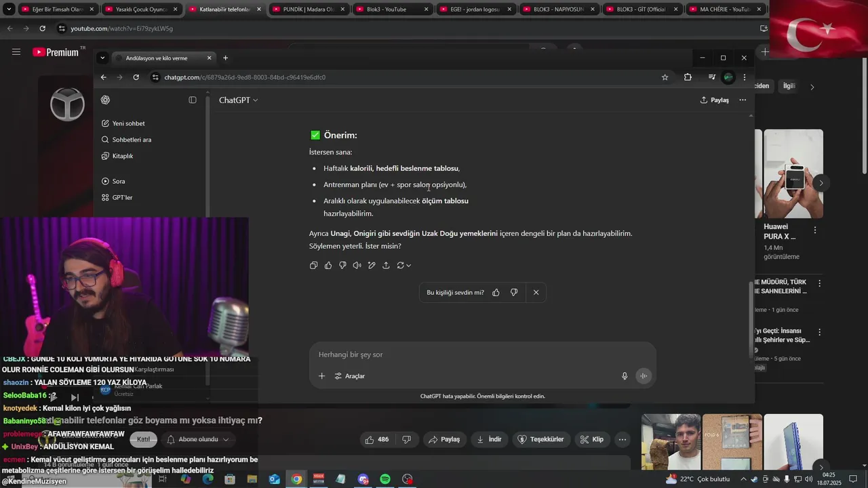Start a new chat with Yeni sohbet
The width and height of the screenshot is (868, 488).
pyautogui.click(x=123, y=123)
